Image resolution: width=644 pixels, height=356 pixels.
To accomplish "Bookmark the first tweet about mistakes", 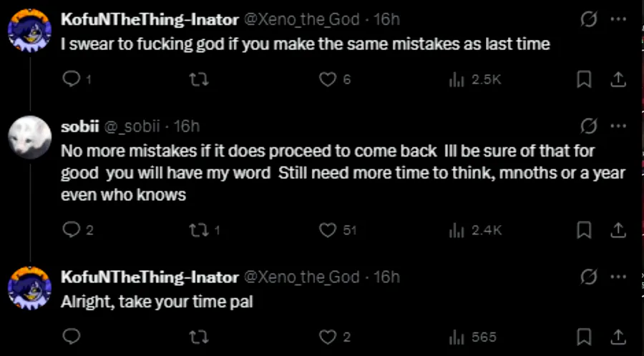I will [x=584, y=80].
